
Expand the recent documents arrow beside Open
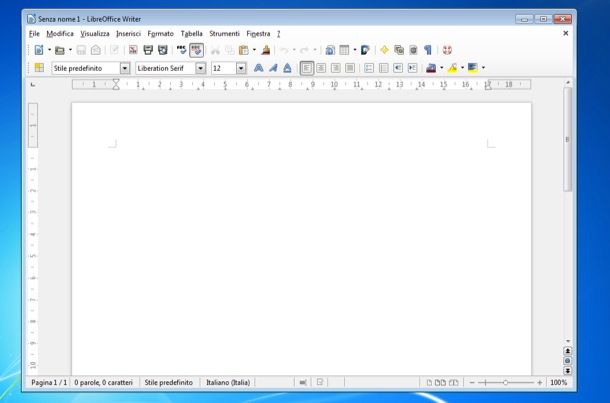tap(70, 50)
